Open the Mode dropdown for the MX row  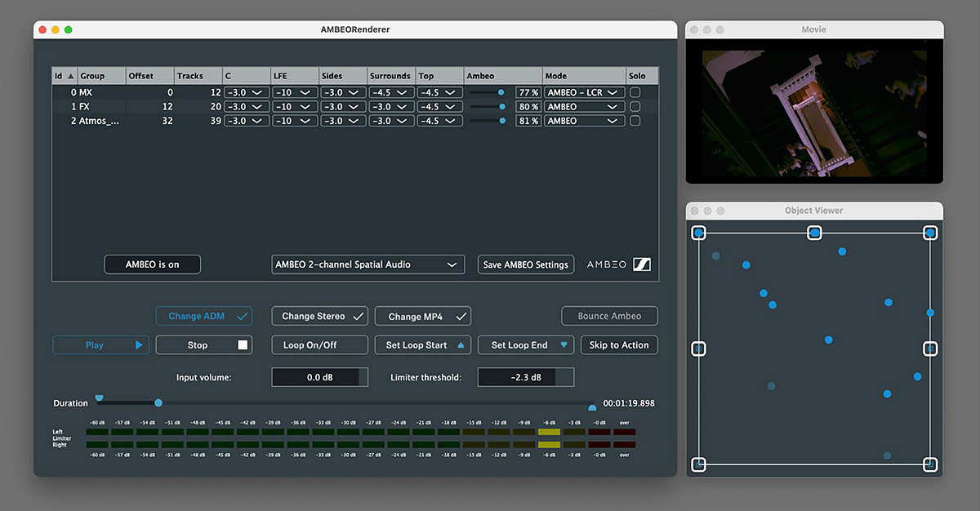tap(584, 91)
